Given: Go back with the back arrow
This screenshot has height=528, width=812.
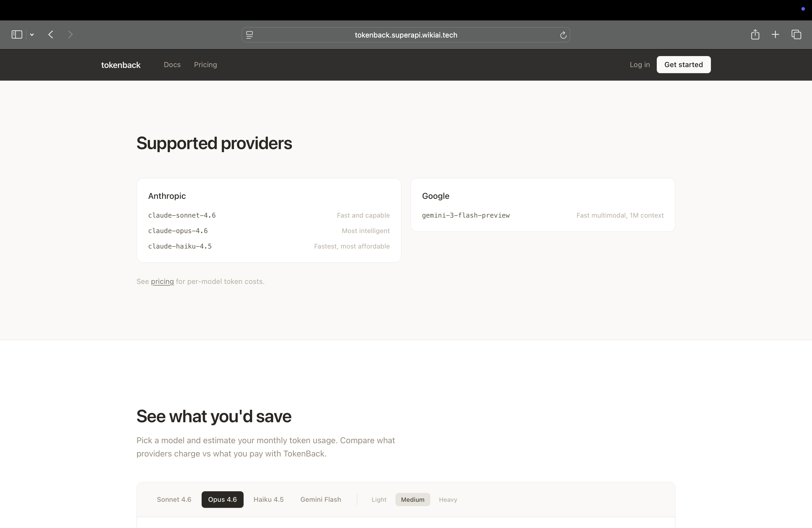Looking at the screenshot, I should pyautogui.click(x=51, y=35).
